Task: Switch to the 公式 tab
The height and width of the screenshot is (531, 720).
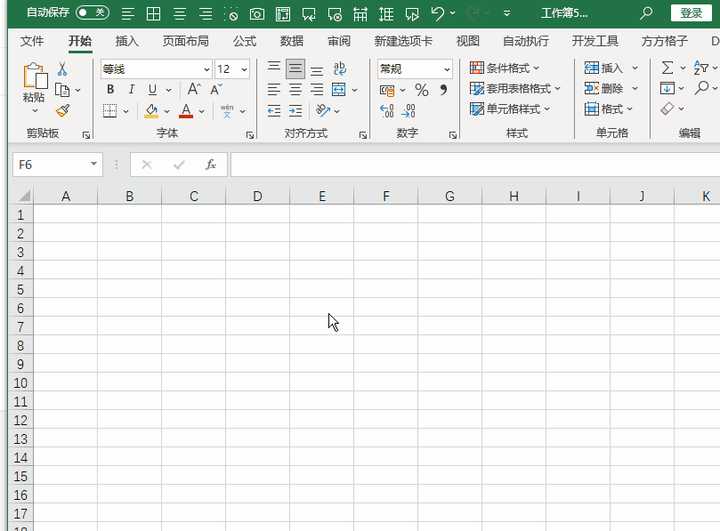Action: pyautogui.click(x=244, y=41)
